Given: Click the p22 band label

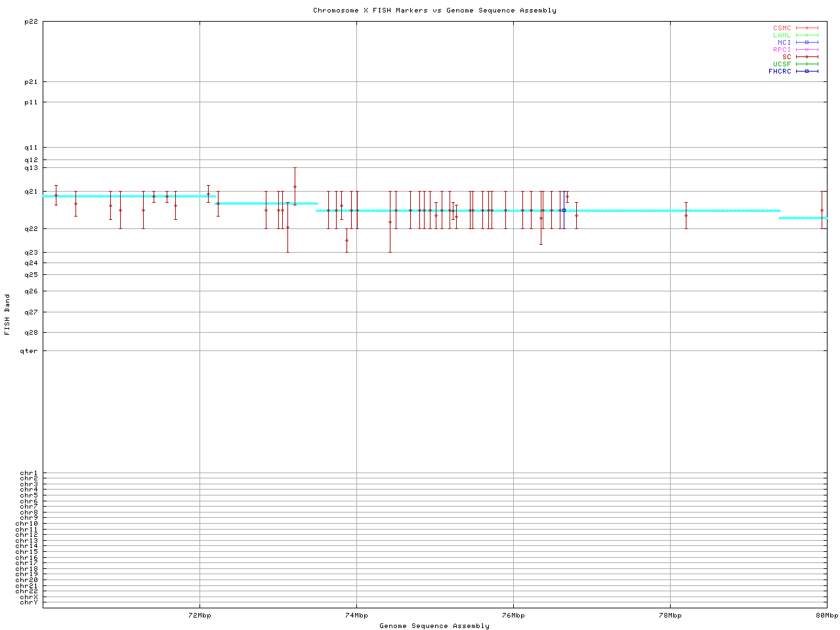Looking at the screenshot, I should coord(31,22).
